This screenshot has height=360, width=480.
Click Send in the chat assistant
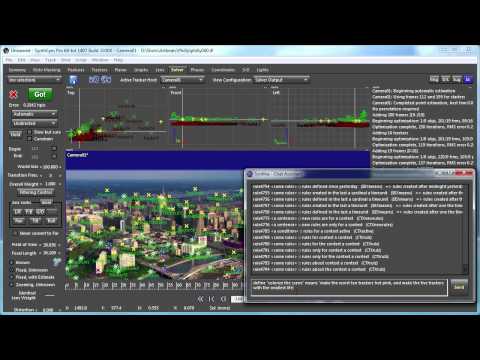click(459, 287)
